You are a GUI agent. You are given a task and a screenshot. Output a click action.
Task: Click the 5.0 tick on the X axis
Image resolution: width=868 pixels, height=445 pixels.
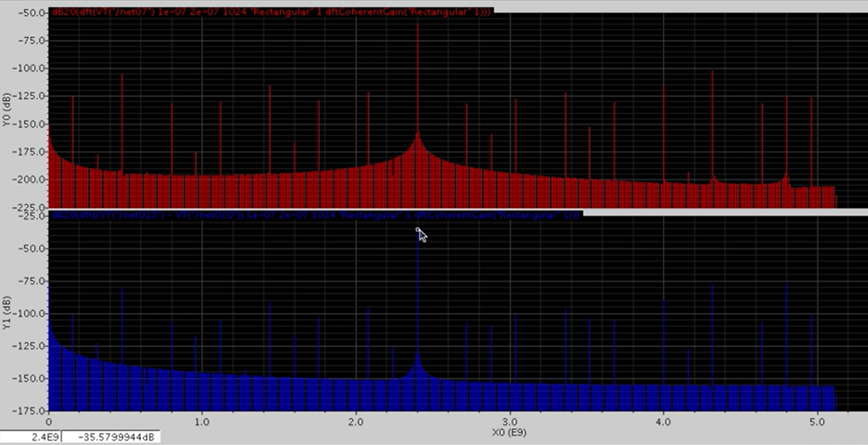817,422
